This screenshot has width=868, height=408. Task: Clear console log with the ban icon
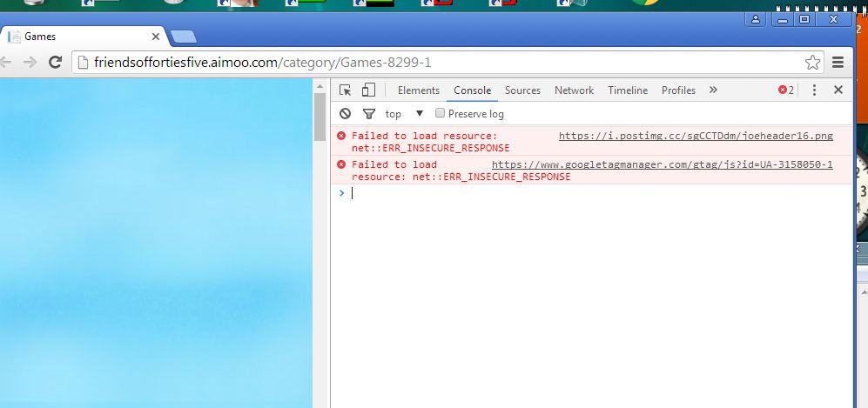point(346,114)
